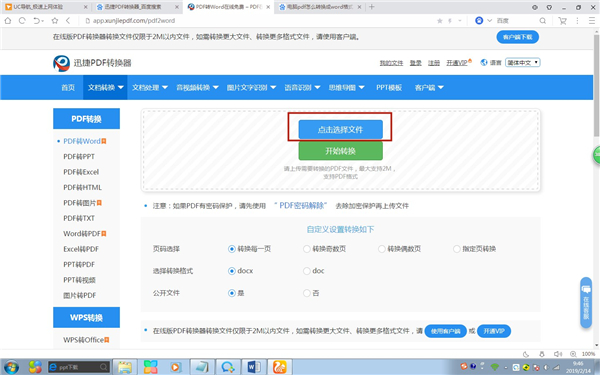The image size is (600, 375).
Task: Open 我的文件 header link
Action: coord(391,63)
